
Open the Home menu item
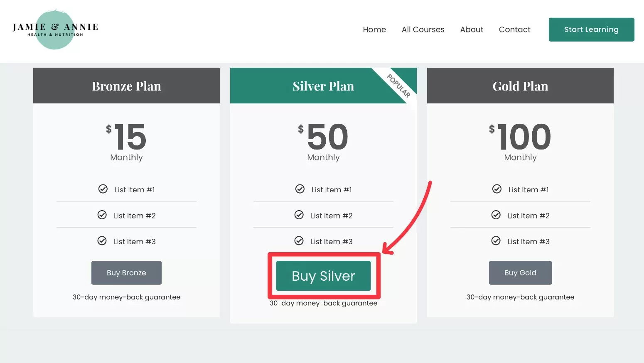pos(374,29)
